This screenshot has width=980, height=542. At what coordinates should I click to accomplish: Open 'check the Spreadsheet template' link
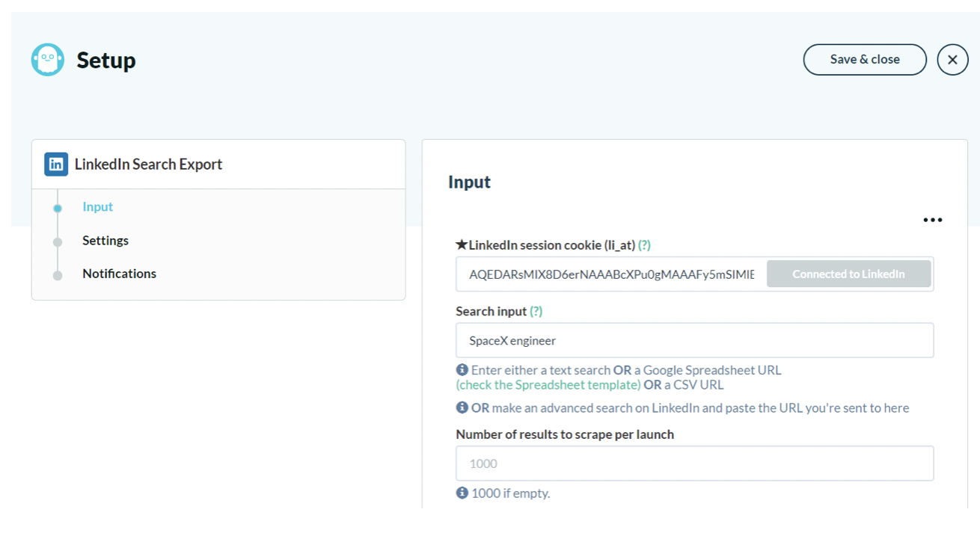pyautogui.click(x=548, y=385)
